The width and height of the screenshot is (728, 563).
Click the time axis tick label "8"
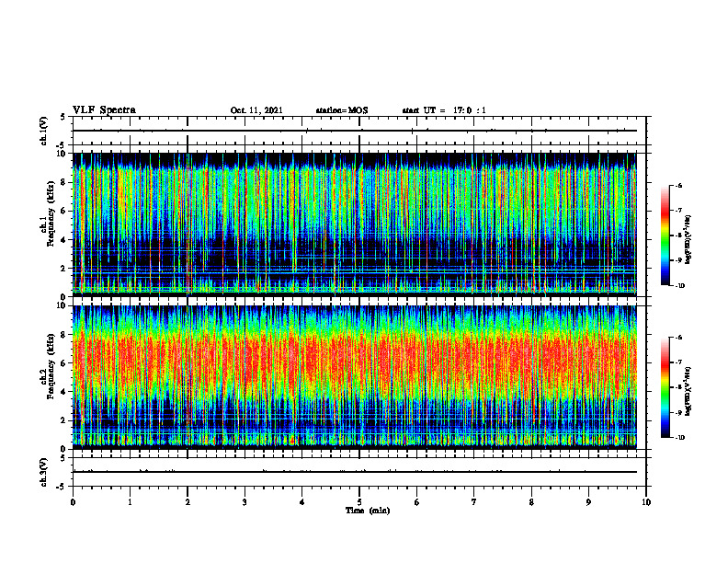click(x=531, y=502)
